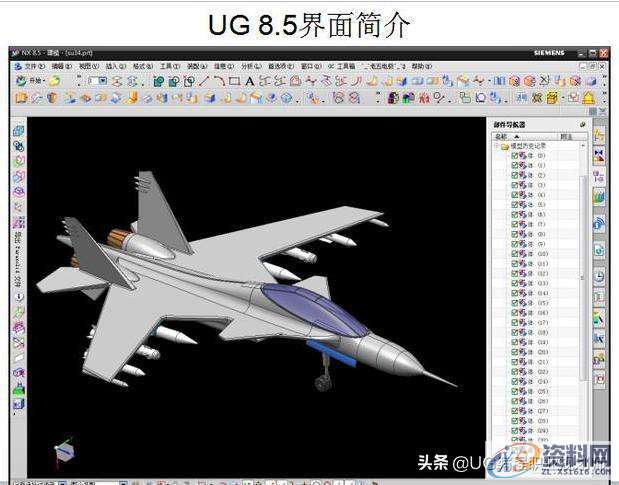619x485 pixels.
Task: Uncheck the 体 (20) checkbox
Action: [514, 352]
